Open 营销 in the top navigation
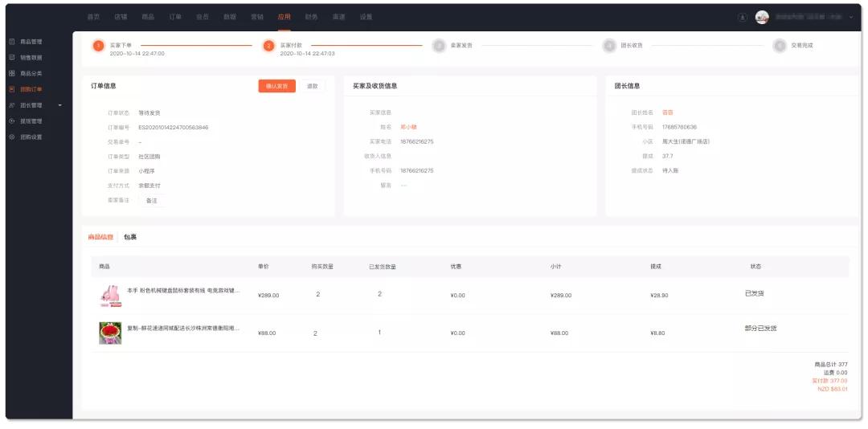This screenshot has width=868, height=429. [257, 17]
